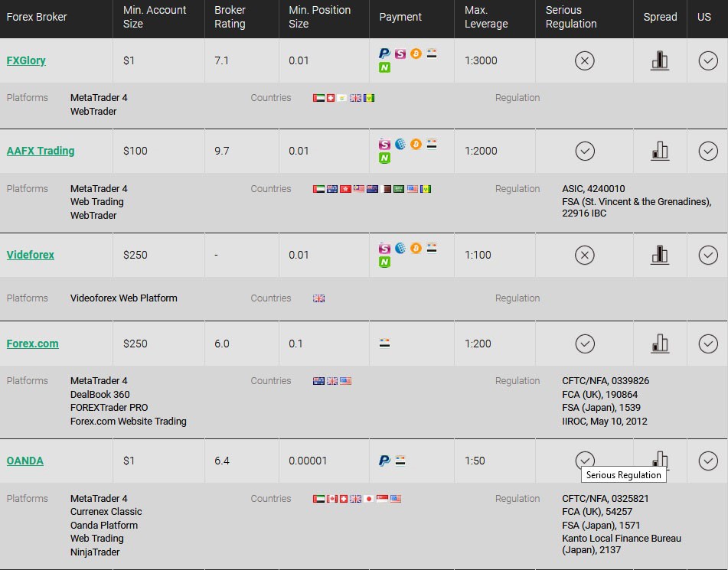Sort by Min. Account Size column header
The image size is (728, 570).
pyautogui.click(x=155, y=17)
